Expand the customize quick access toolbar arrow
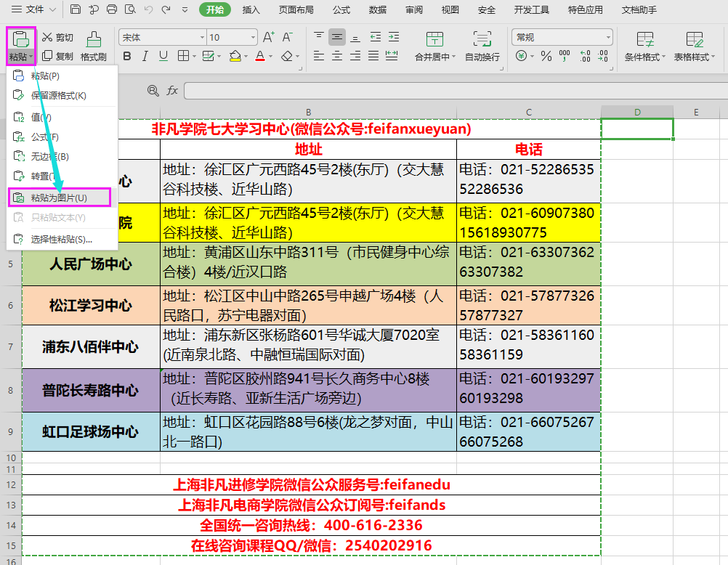The width and height of the screenshot is (728, 565). click(185, 9)
